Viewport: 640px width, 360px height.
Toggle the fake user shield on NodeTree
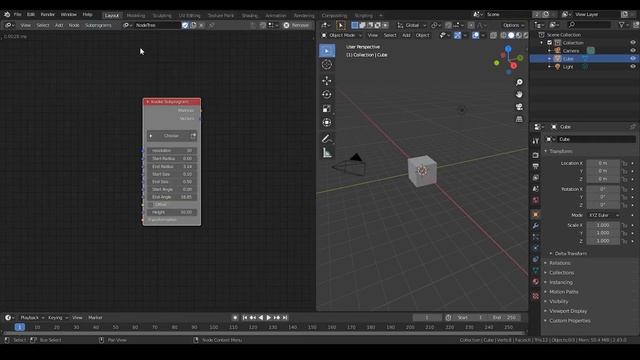185,25
